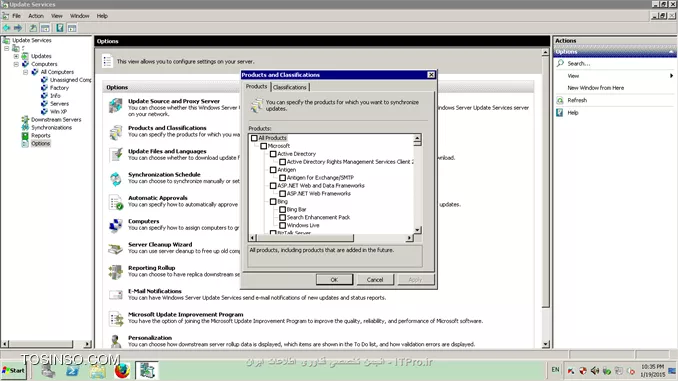678x381 pixels.
Task: Collapse the server node under Update Services
Action: (x=6, y=48)
